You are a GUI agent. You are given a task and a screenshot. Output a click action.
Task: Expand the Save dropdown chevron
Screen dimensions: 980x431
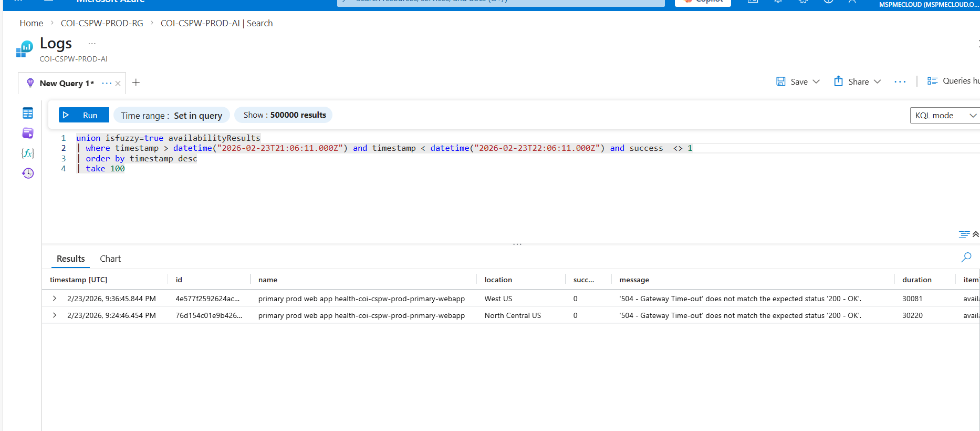816,81
